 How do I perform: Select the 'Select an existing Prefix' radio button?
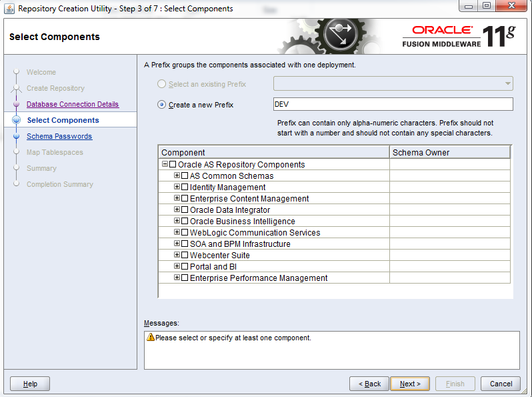coord(161,84)
